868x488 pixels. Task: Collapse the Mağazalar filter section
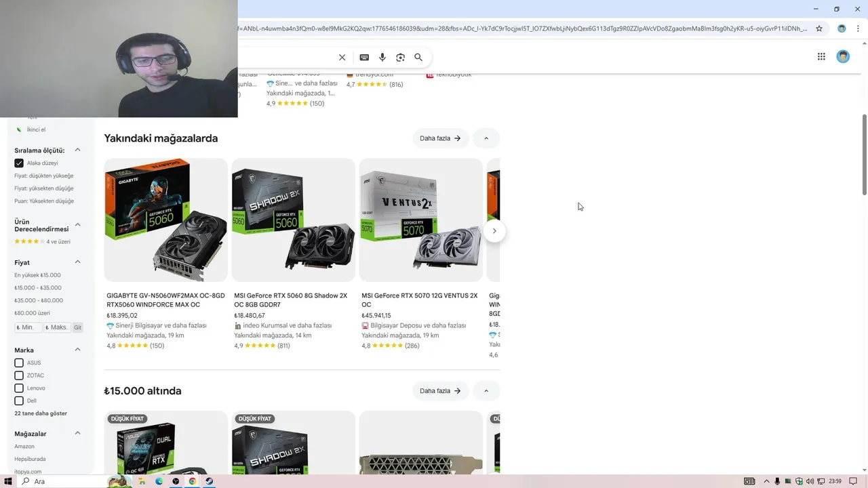pyautogui.click(x=77, y=433)
